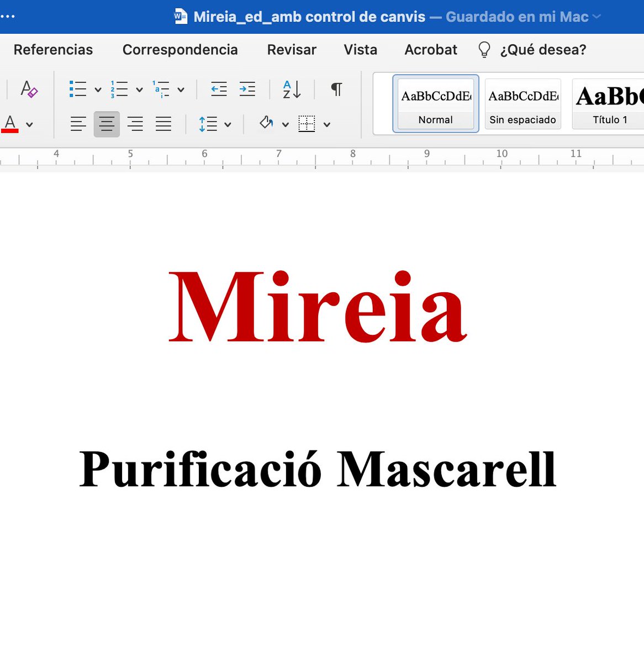Click the red Mireia title text
The width and height of the screenshot is (644, 663).
click(318, 307)
